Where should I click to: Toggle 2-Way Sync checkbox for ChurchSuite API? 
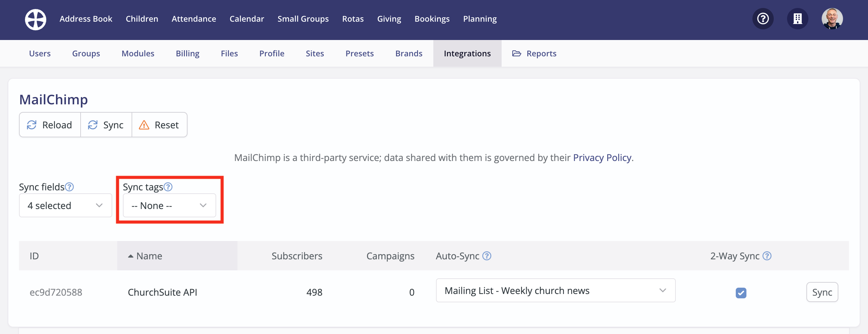pyautogui.click(x=741, y=293)
